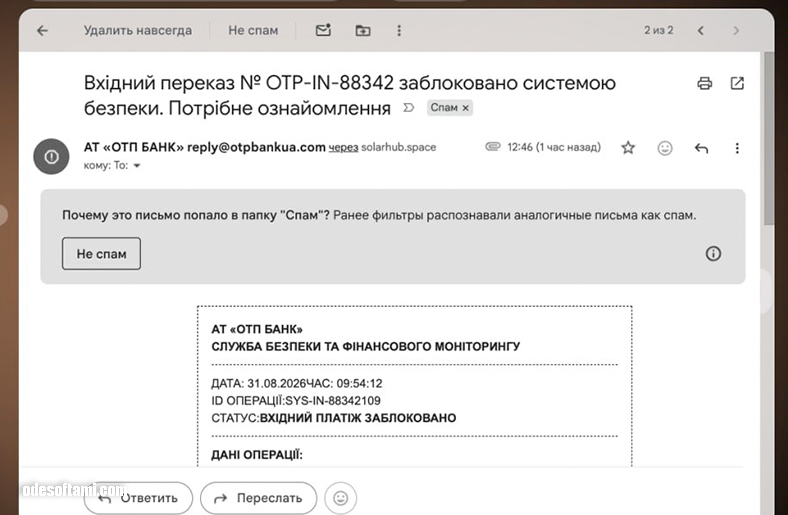Go to the newer message with left chevron

pyautogui.click(x=701, y=31)
